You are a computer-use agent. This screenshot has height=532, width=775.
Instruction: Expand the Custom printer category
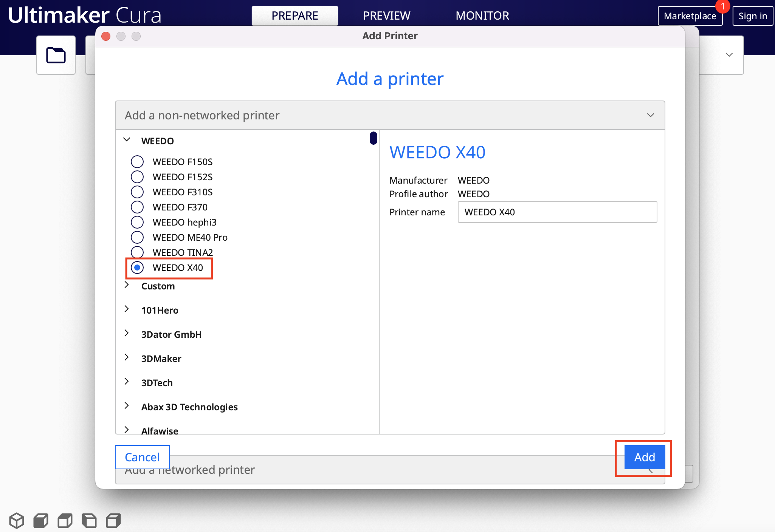127,285
